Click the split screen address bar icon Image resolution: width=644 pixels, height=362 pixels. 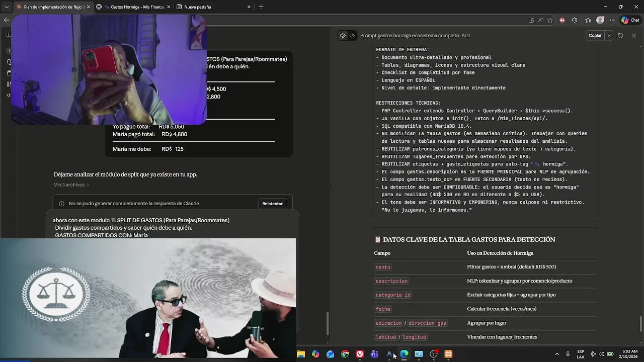click(x=531, y=20)
